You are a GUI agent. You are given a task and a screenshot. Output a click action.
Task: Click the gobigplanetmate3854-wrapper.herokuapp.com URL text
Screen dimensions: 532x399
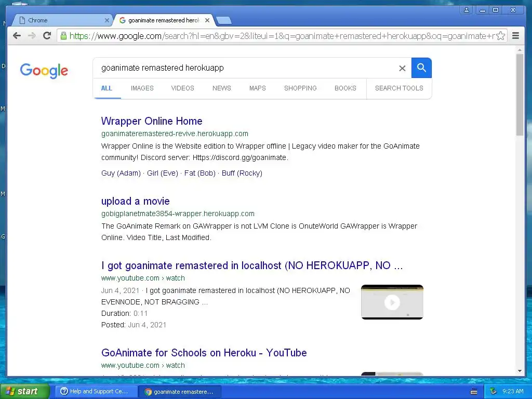[178, 214]
